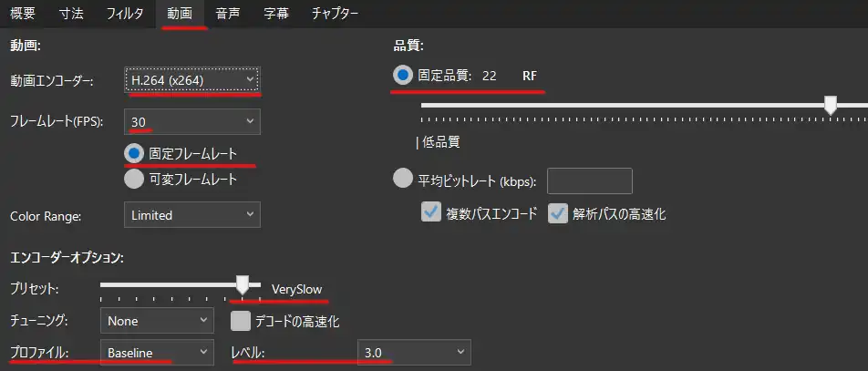The image size is (868, 371).
Task: Toggle the 解析パスの高速化 checkbox
Action: point(558,214)
